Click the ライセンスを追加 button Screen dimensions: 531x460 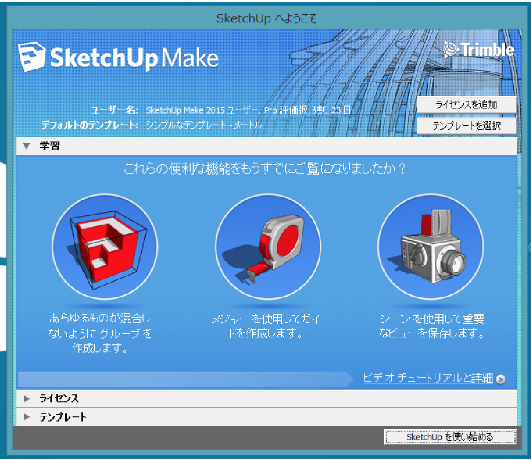466,105
